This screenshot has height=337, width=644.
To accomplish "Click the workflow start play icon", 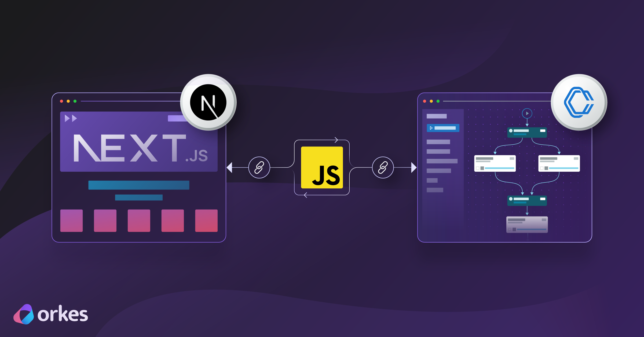I will click(527, 113).
